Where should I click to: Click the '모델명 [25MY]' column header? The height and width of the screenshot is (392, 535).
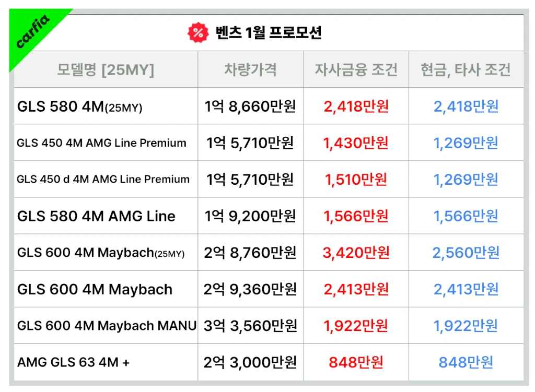tap(106, 69)
